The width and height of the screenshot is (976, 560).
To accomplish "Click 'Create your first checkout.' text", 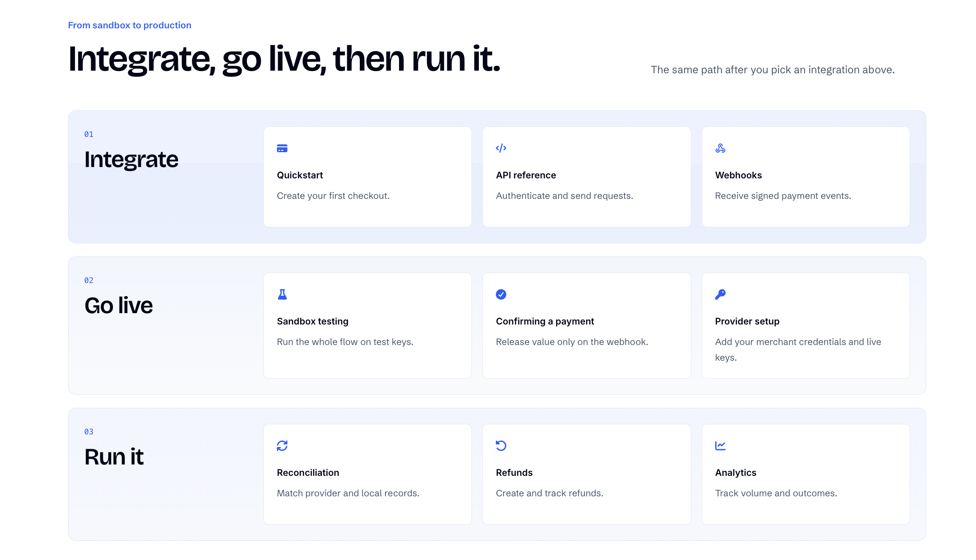I will (x=333, y=196).
